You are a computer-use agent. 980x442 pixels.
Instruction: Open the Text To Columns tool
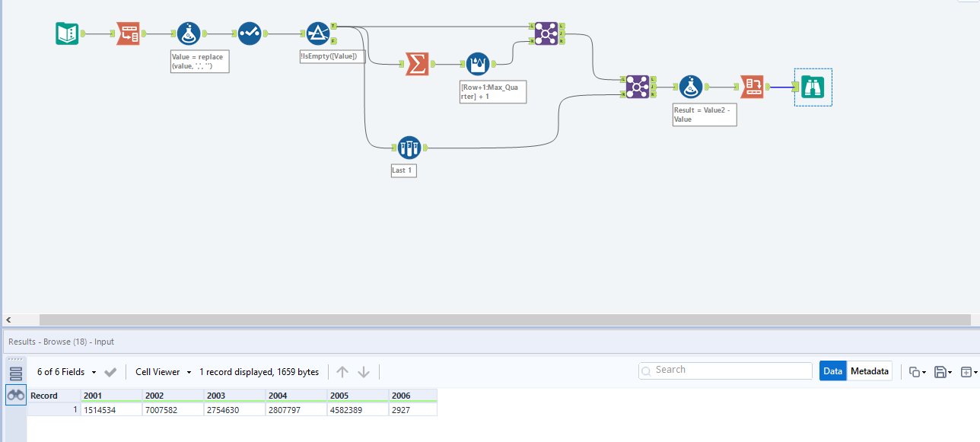[128, 33]
